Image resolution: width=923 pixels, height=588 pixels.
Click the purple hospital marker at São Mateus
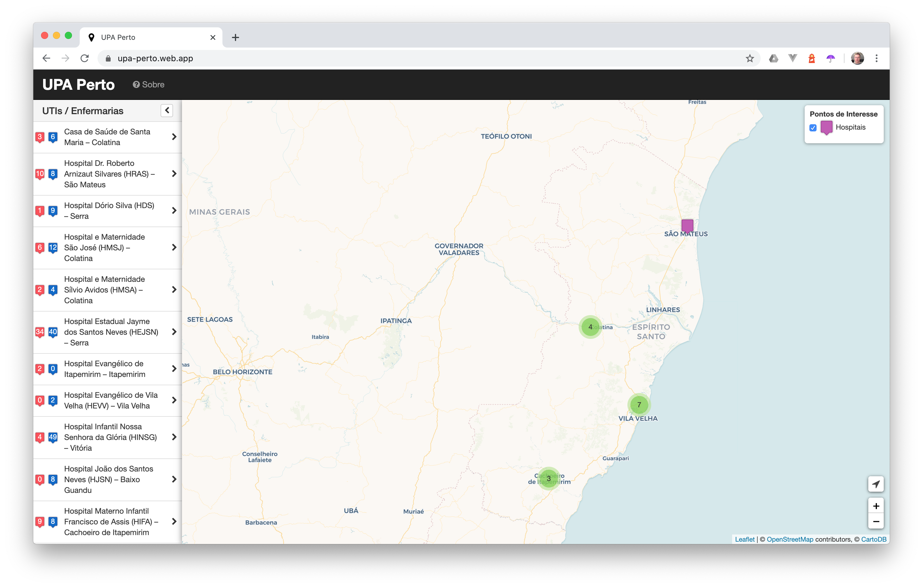tap(687, 225)
